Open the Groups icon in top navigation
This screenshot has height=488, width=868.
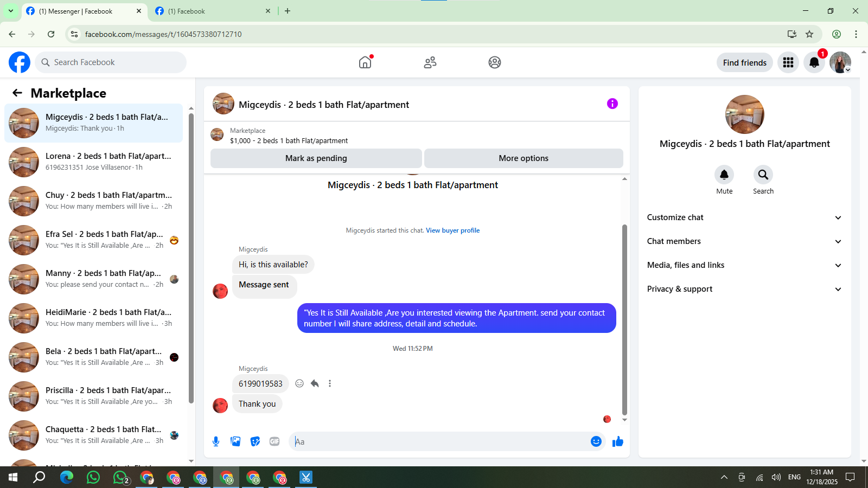(x=495, y=62)
